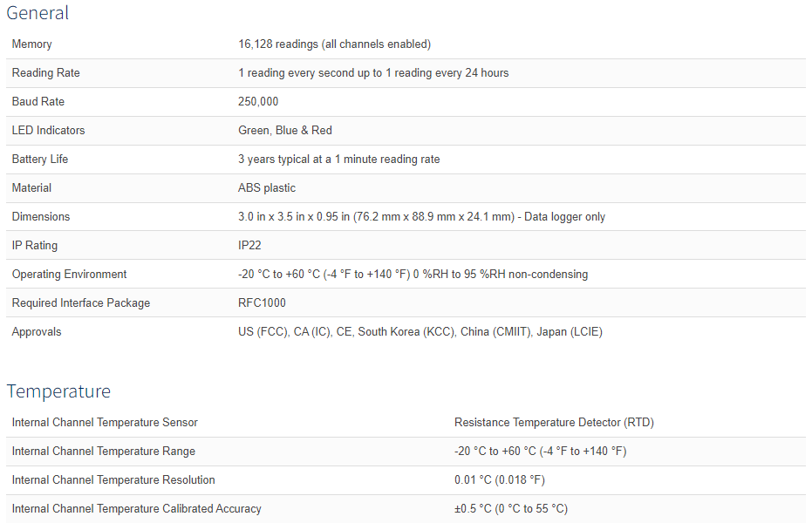Click the Material row label
812x530 pixels.
[31, 188]
